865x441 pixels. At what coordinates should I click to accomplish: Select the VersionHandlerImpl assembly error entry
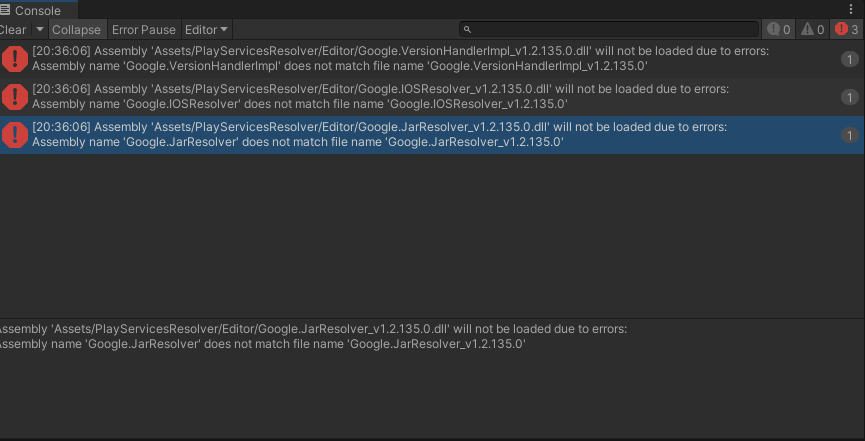pyautogui.click(x=432, y=59)
